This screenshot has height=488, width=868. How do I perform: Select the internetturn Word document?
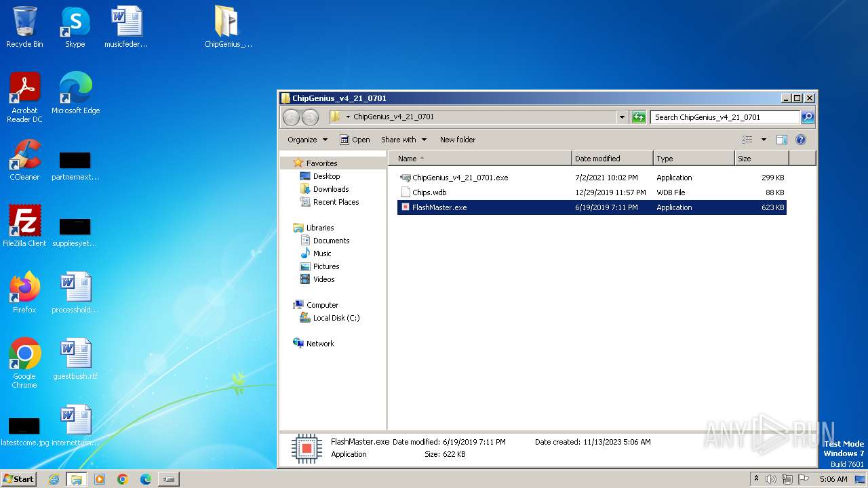[x=75, y=426]
